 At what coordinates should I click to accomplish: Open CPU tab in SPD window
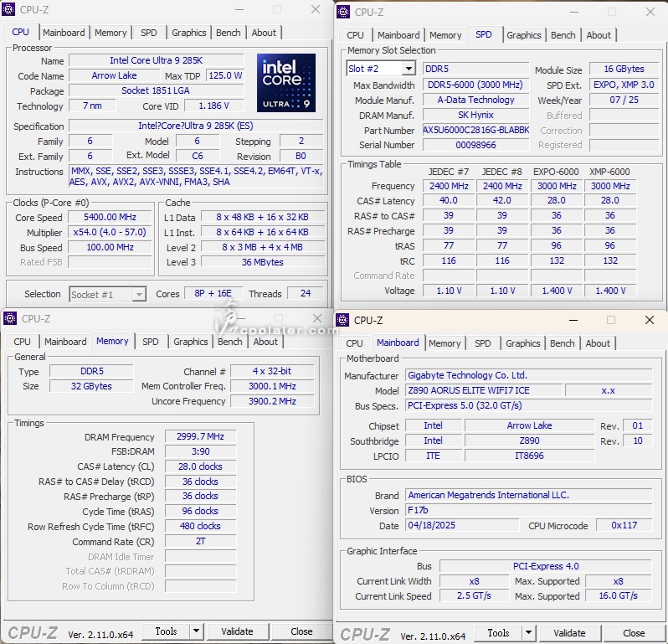click(355, 35)
